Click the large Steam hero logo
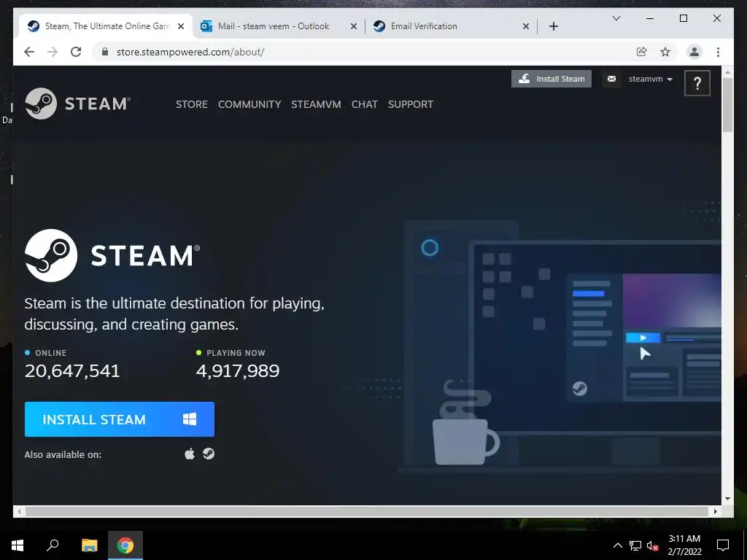747x560 pixels. coord(112,255)
